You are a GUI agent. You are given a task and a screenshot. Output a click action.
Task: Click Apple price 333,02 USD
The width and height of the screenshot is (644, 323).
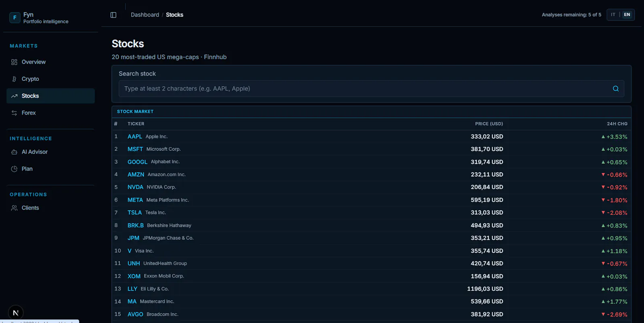(487, 137)
